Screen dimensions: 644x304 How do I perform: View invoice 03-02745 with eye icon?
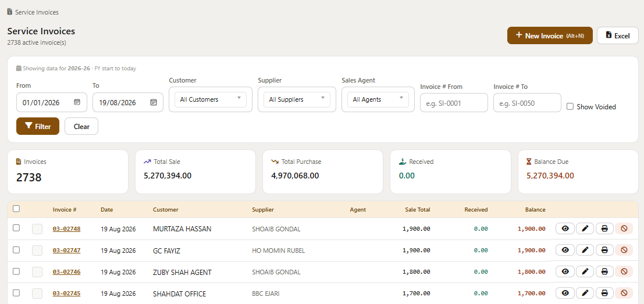click(x=565, y=293)
